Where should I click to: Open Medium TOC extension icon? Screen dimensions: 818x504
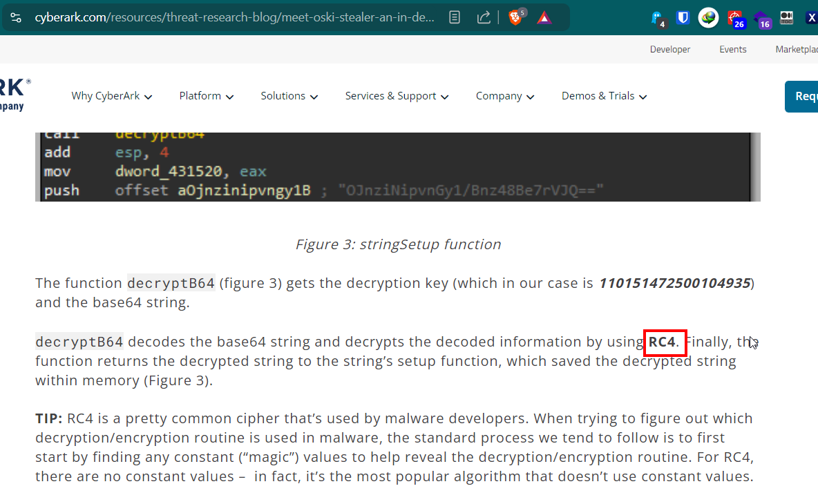[x=786, y=18]
